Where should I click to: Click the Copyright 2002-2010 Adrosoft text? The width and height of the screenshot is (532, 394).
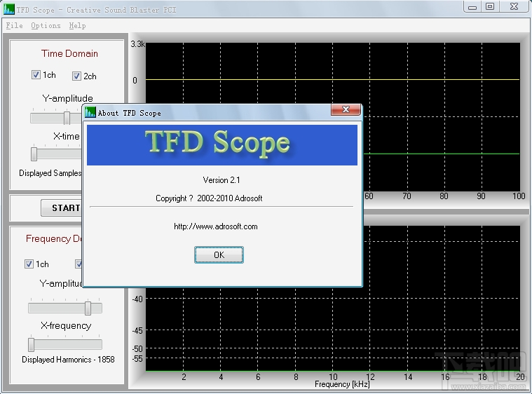click(209, 198)
